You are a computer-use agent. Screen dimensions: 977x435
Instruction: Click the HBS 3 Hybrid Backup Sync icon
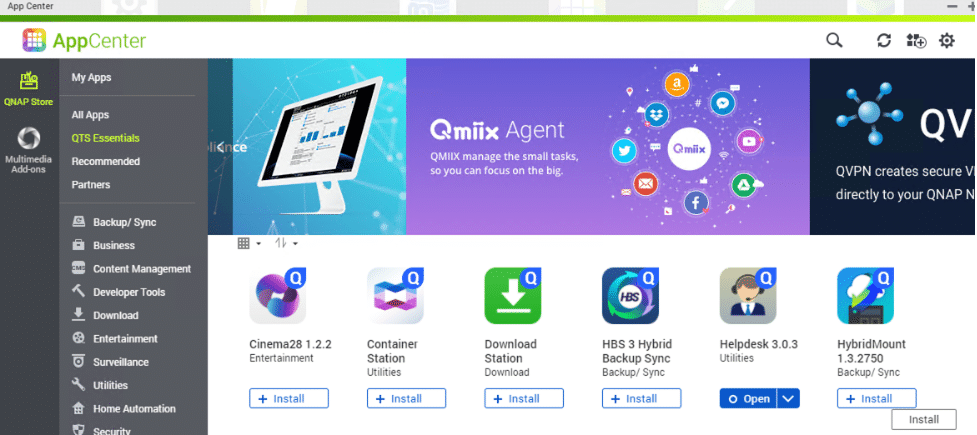click(x=631, y=295)
